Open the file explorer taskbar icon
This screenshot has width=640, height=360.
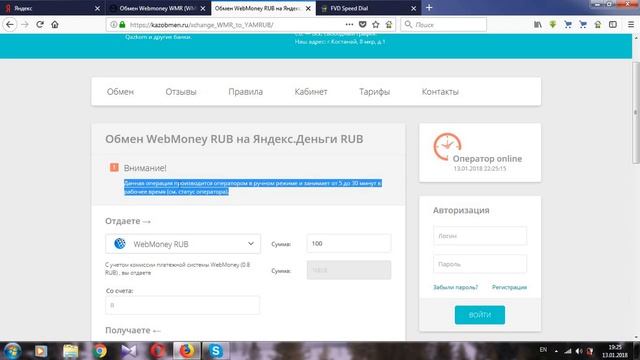71,351
